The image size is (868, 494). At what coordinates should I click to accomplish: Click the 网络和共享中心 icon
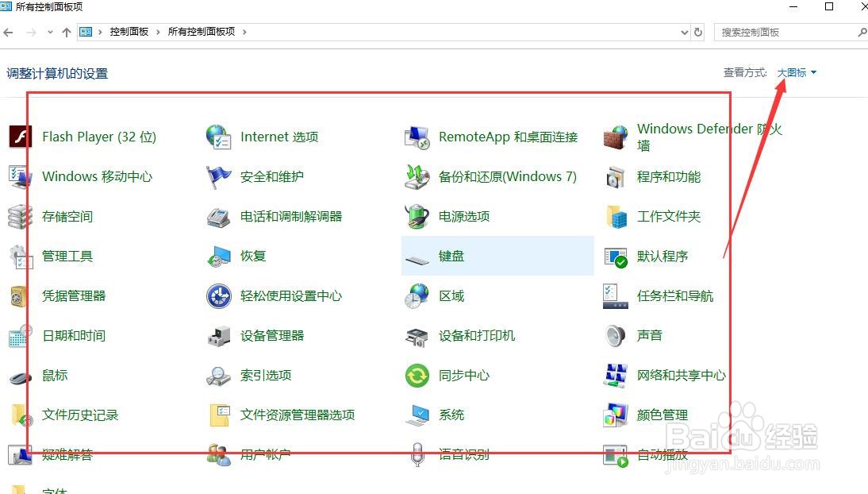(x=616, y=376)
